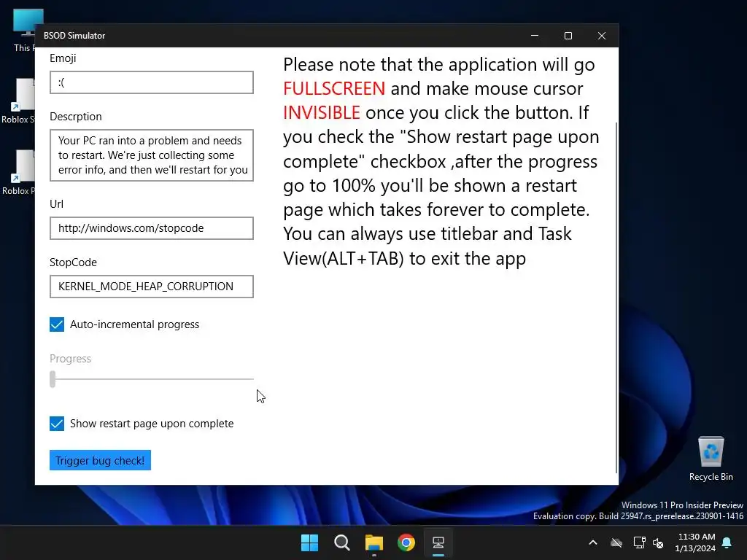Maximize the BSOD Simulator window

(568, 36)
